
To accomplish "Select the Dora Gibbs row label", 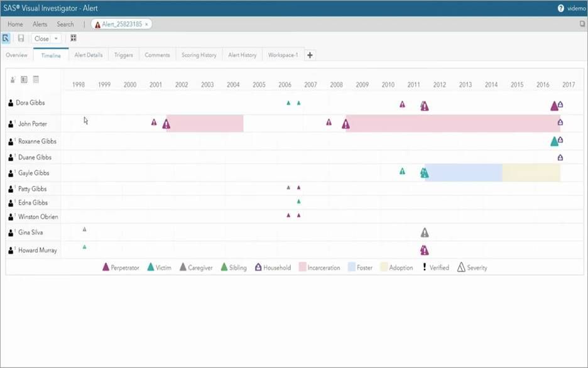I will click(x=30, y=103).
